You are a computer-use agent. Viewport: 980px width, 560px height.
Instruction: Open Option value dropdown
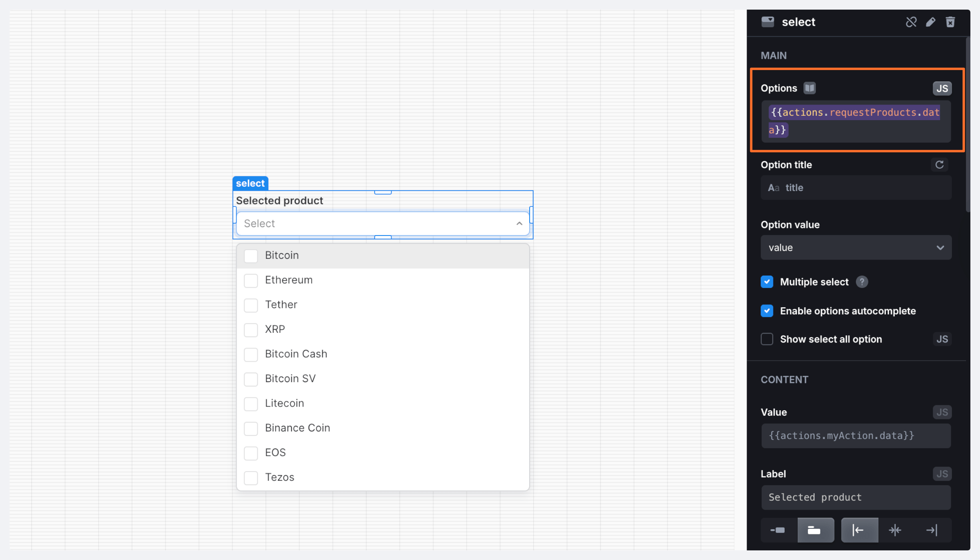point(856,248)
